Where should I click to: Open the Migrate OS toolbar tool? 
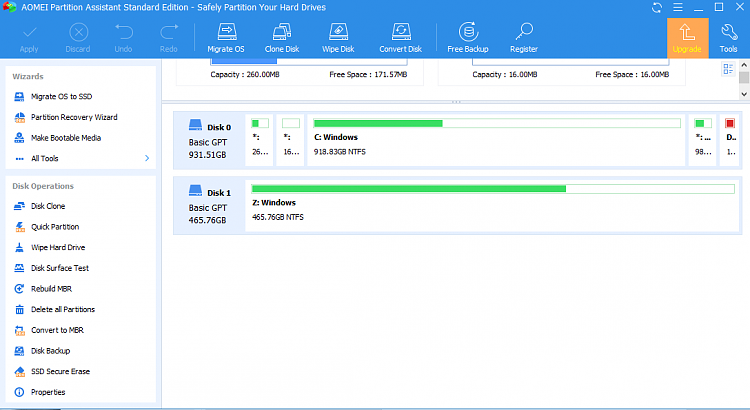tap(226, 38)
